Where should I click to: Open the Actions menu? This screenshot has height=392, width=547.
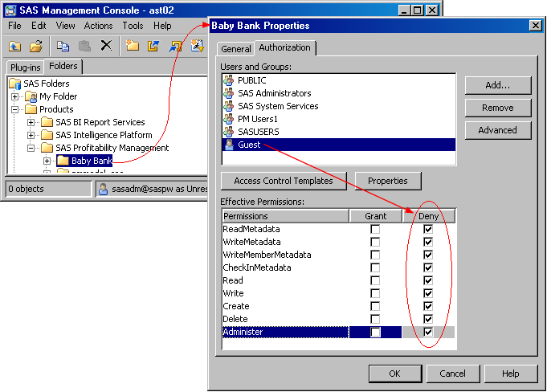tap(98, 26)
